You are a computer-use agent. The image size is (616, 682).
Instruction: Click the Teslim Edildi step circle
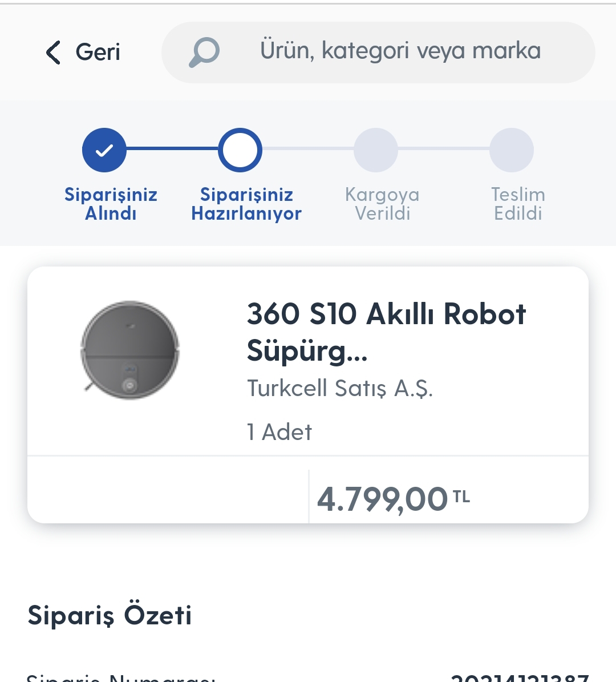coord(512,150)
